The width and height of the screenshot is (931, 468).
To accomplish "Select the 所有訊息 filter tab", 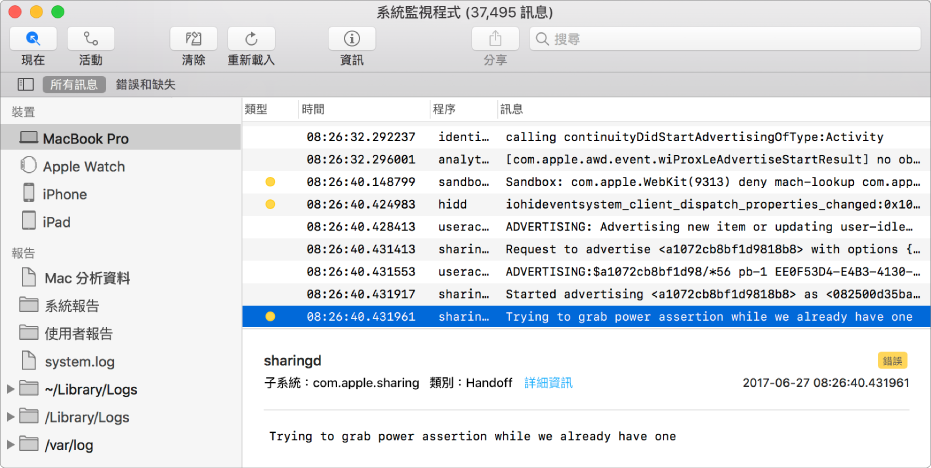I will tap(74, 84).
